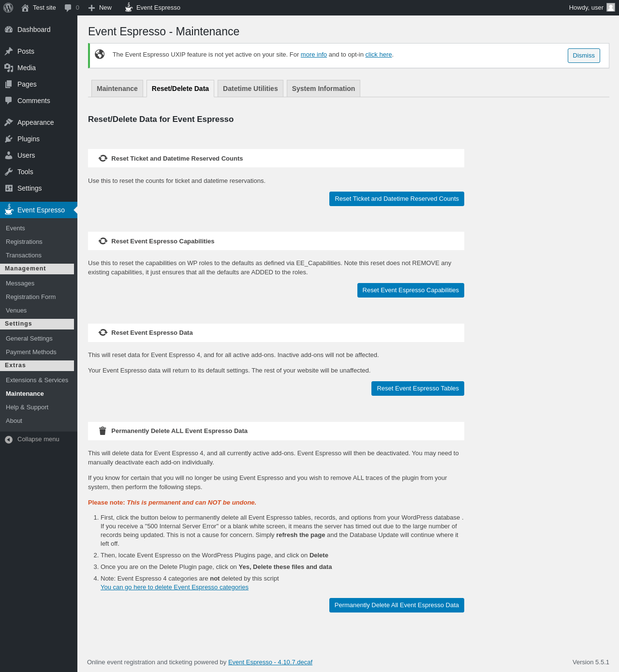Click the Test site home icon
The height and width of the screenshot is (672, 619).
(25, 8)
